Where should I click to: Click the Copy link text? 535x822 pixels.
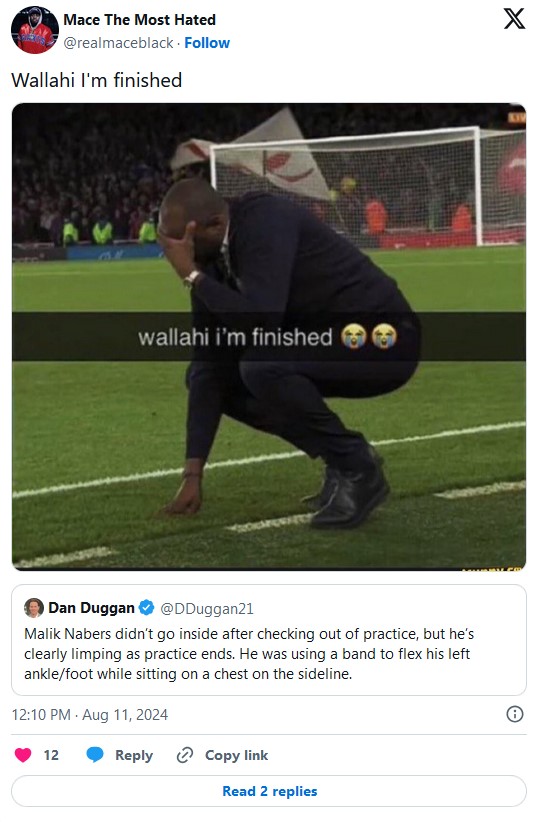236,755
